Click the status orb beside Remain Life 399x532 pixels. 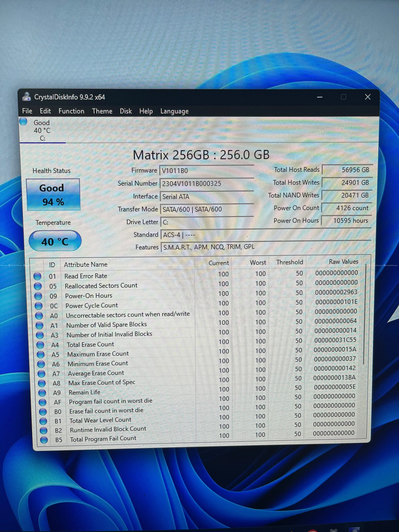(42, 393)
